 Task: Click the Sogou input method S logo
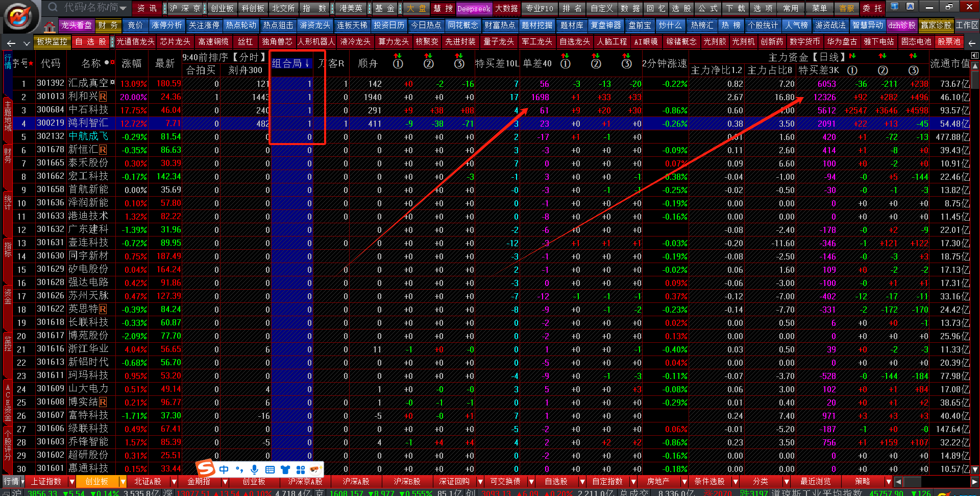205,468
